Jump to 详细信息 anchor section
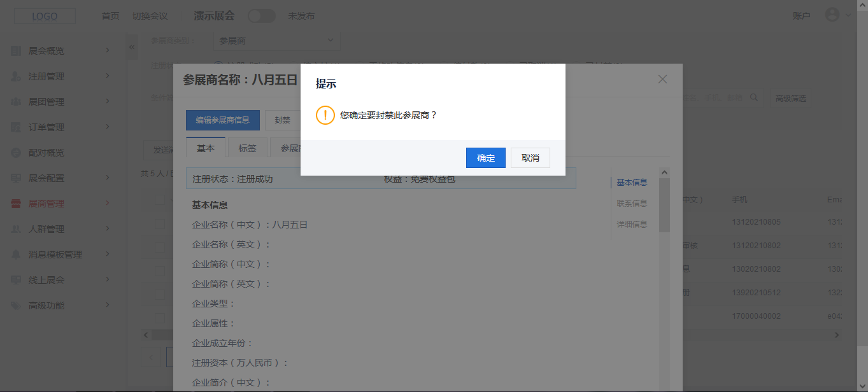This screenshot has width=868, height=392. [x=632, y=224]
